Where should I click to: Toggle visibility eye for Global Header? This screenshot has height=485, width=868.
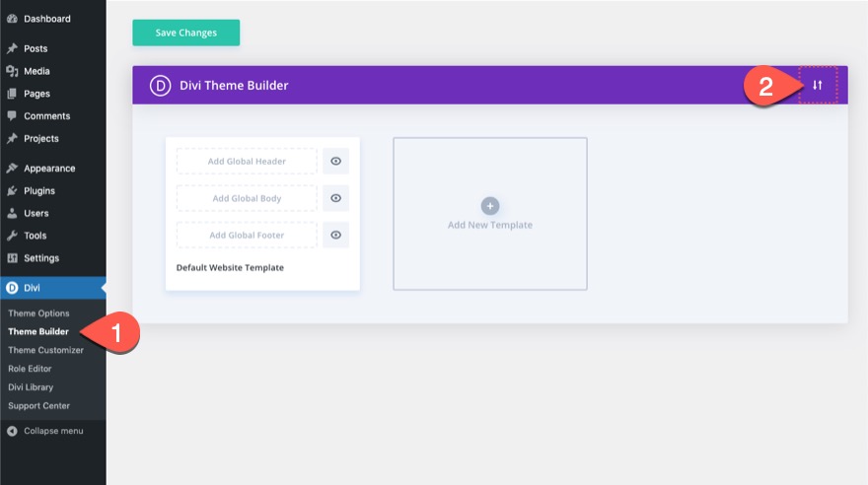(335, 161)
